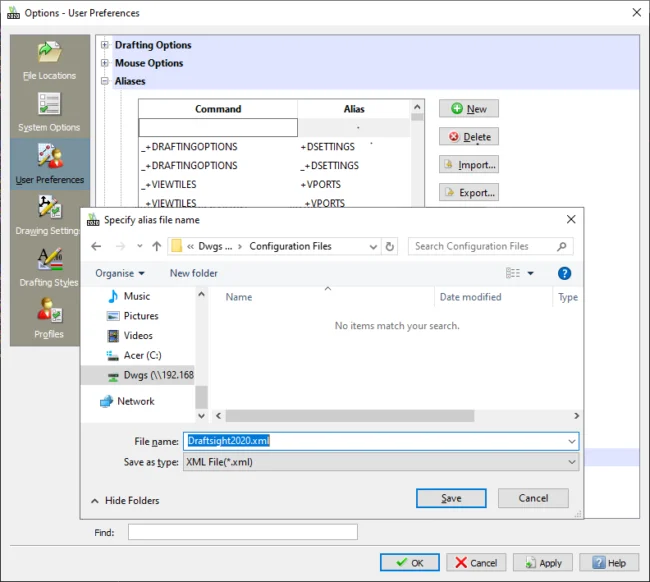Viewport: 650px width, 582px height.
Task: Open the File Locations category
Action: click(x=49, y=60)
